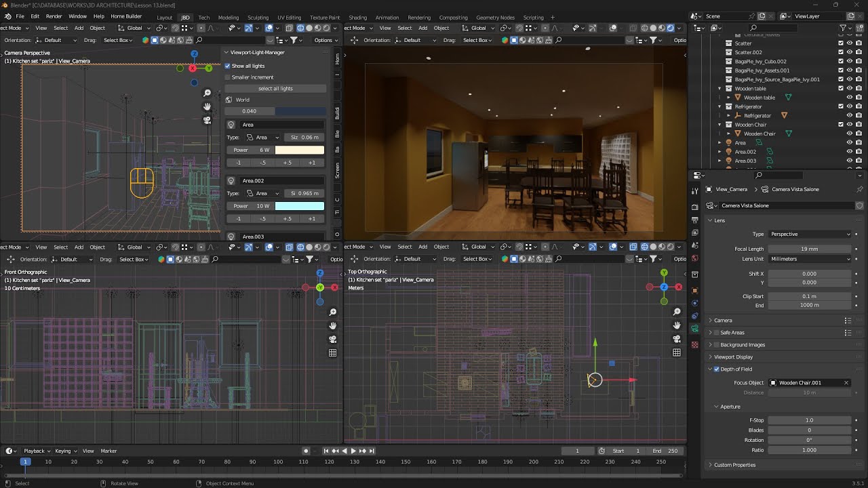This screenshot has height=488, width=868.
Task: Remove the Wooden Chair.001 focus object
Action: [x=846, y=383]
